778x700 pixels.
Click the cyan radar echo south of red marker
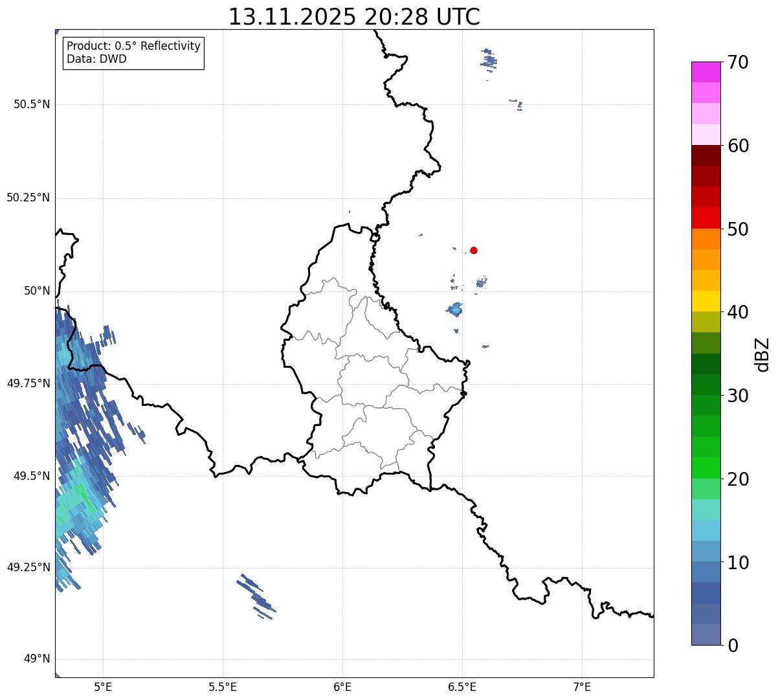tap(455, 309)
